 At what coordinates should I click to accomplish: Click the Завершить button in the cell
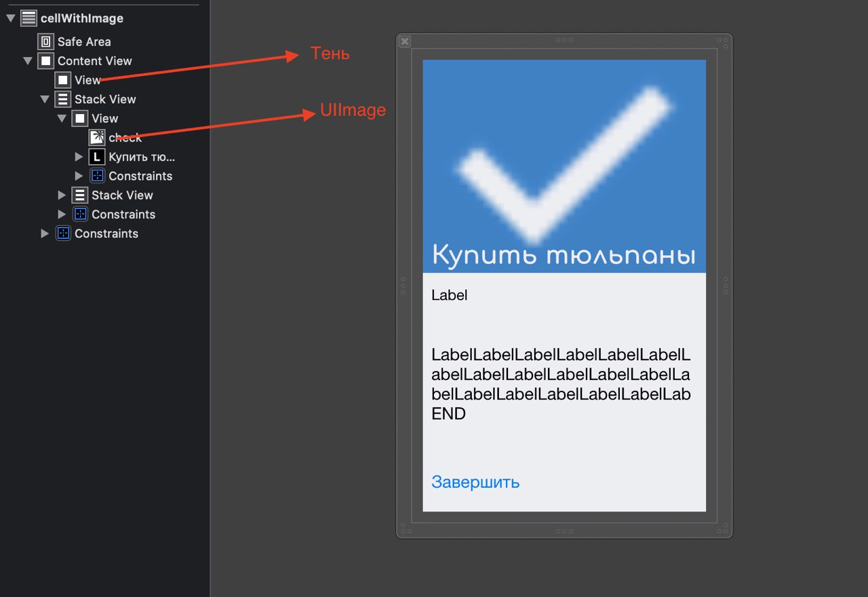(475, 482)
